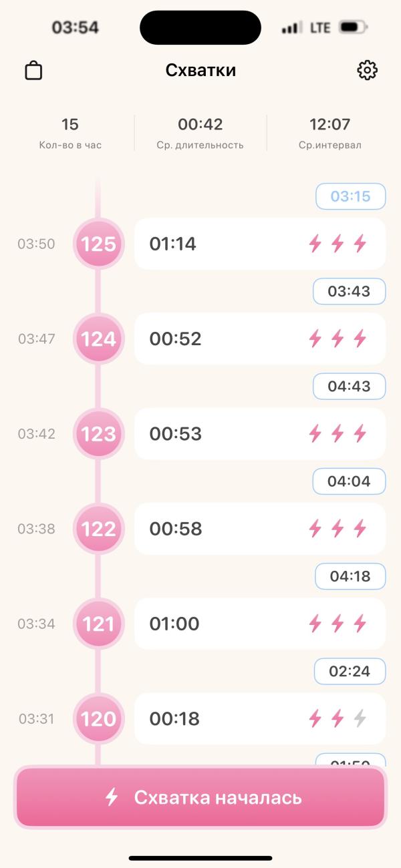Viewport: 401px width, 868px height.
Task: Open contraction entry lasting 00:58
Action: 260,529
